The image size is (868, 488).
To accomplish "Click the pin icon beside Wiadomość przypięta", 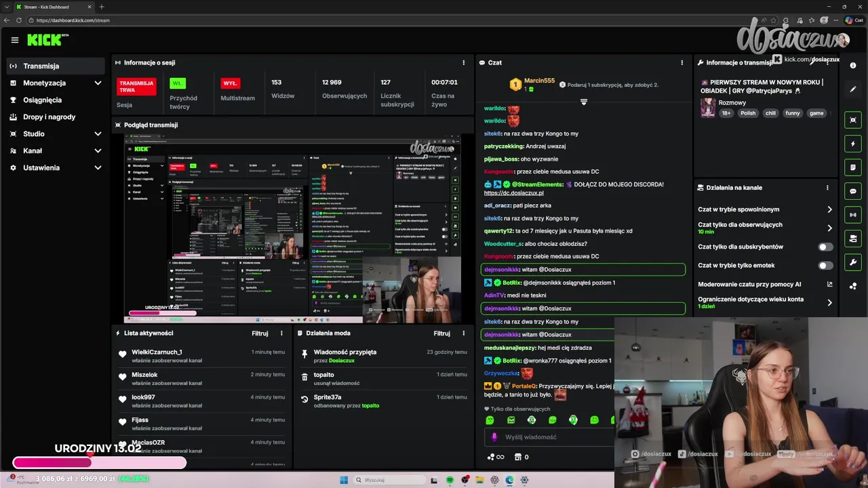I will click(x=304, y=353).
